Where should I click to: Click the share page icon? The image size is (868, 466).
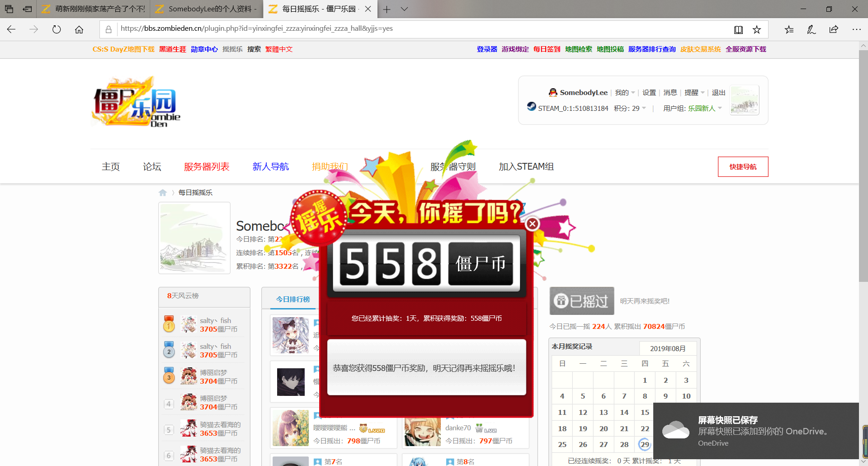[834, 29]
